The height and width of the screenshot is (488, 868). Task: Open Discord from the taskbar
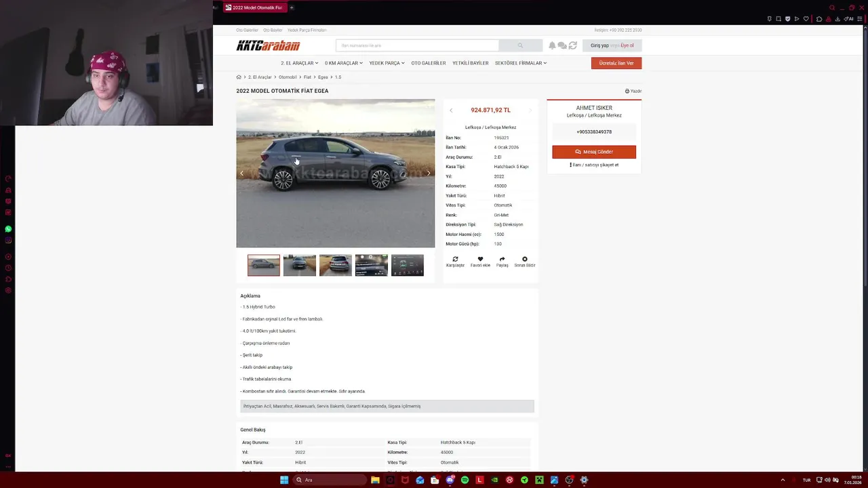450,480
